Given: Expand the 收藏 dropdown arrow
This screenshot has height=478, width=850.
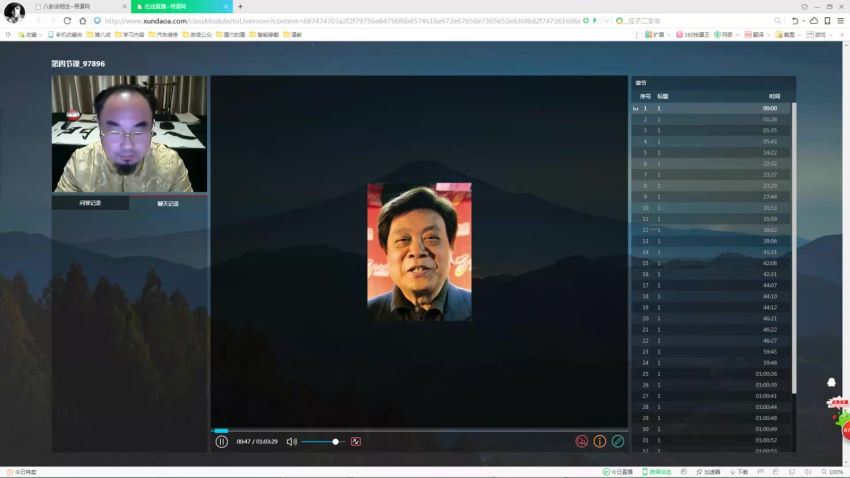Looking at the screenshot, I should (x=41, y=35).
